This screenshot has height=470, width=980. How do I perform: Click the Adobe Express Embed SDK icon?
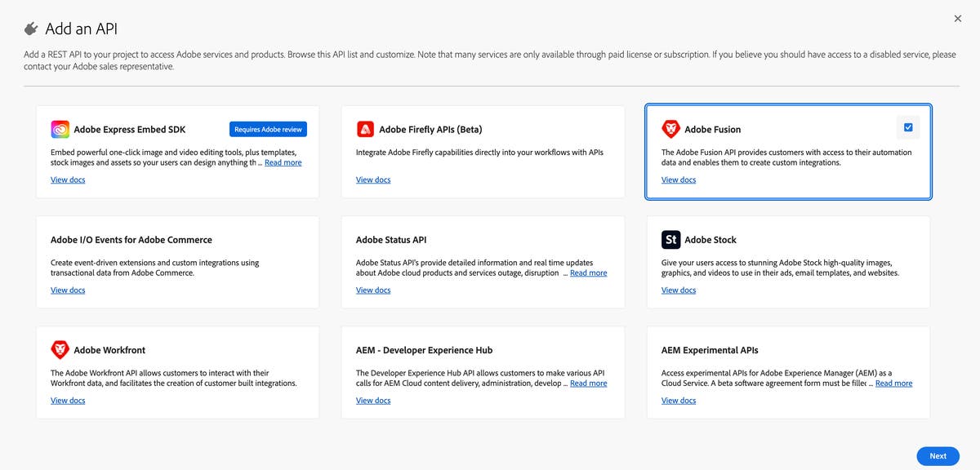[60, 129]
